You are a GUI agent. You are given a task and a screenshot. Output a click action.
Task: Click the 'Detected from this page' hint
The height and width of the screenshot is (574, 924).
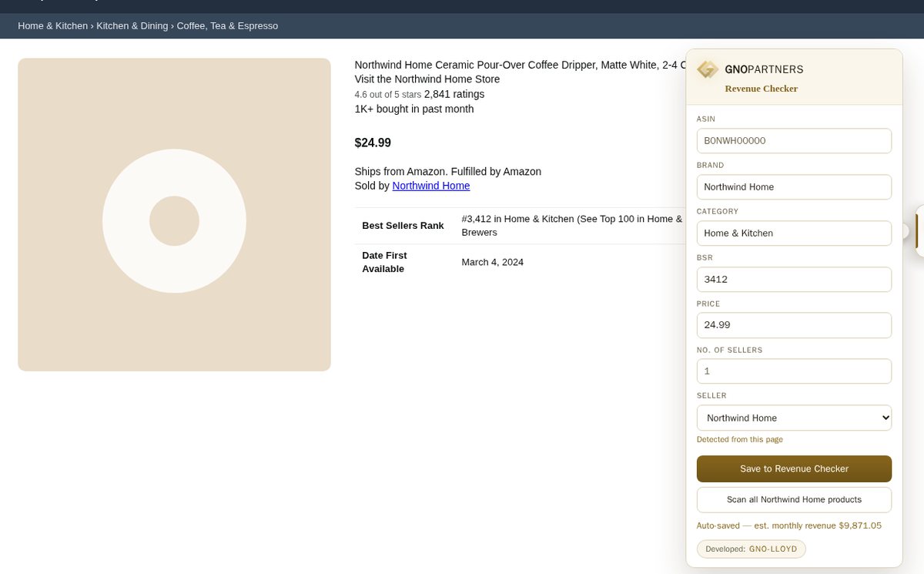click(x=740, y=439)
